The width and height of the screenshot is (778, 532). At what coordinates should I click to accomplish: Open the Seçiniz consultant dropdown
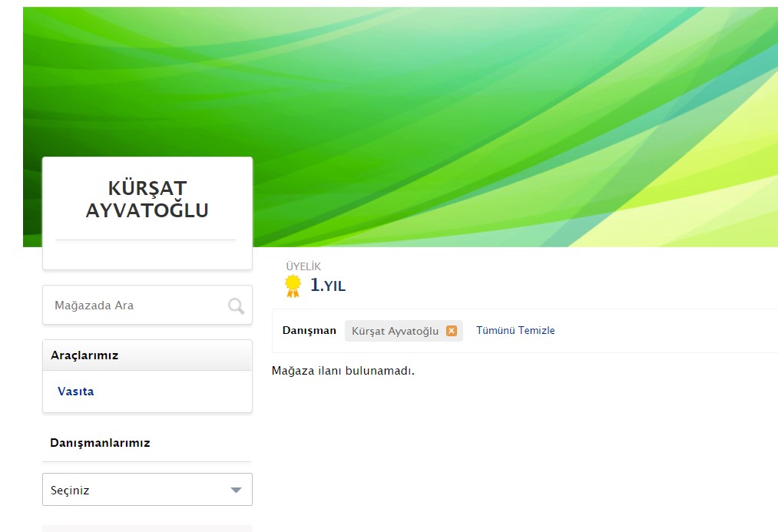(x=147, y=489)
